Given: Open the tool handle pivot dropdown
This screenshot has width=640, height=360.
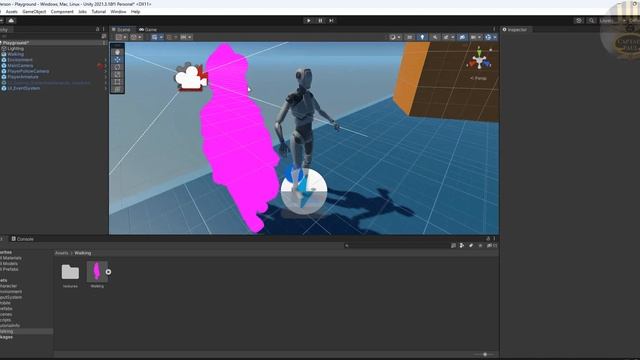Looking at the screenshot, I should click(121, 37).
